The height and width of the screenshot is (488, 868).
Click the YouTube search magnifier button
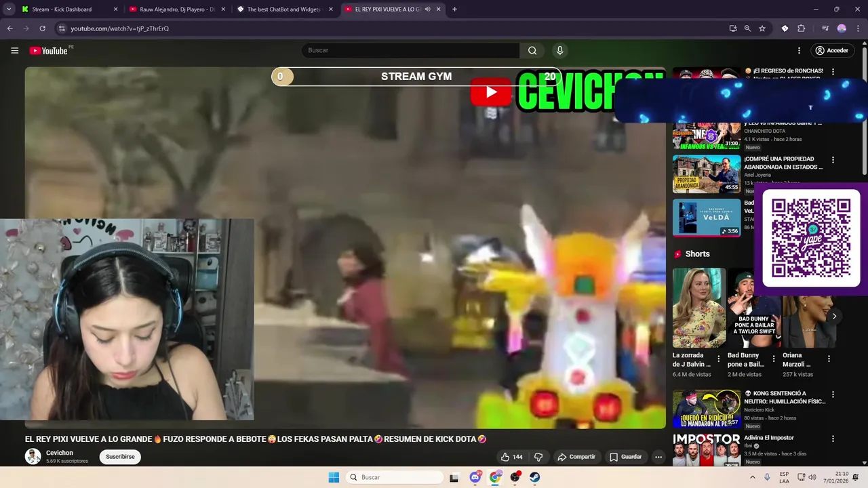[x=532, y=50]
